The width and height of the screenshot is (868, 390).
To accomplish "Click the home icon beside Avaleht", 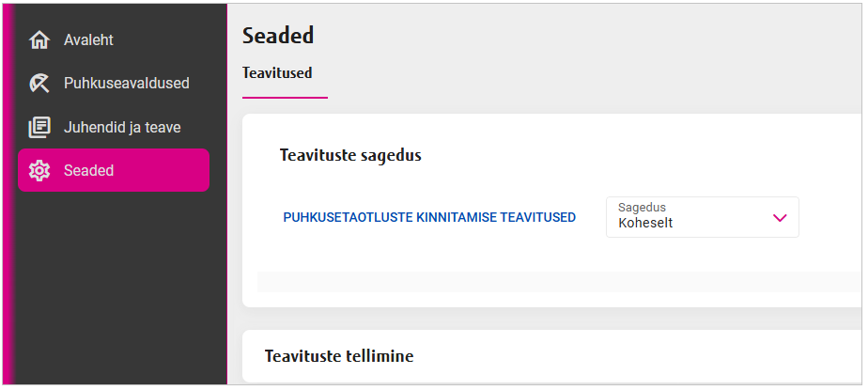I will tap(39, 40).
